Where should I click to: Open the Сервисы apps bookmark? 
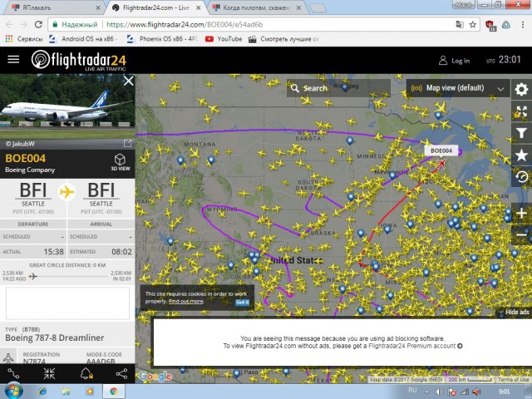[24, 39]
